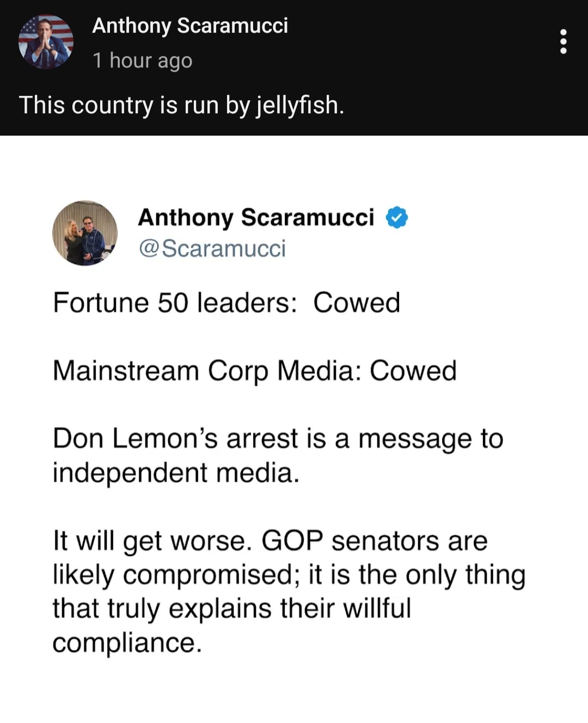Tap the poster's flag-background profile picture
588x723 pixels.
[46, 42]
